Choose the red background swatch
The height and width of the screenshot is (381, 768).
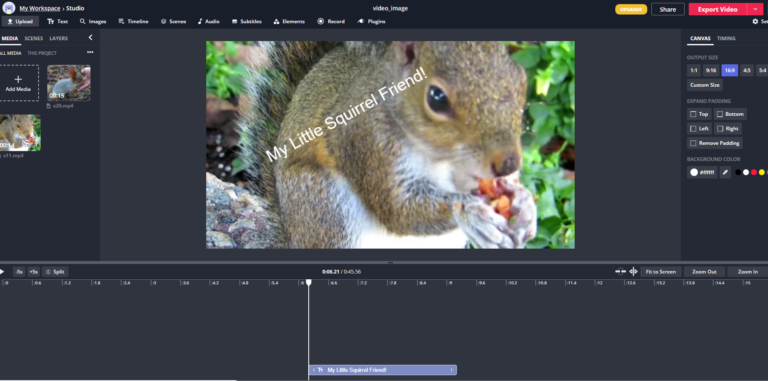[754, 172]
